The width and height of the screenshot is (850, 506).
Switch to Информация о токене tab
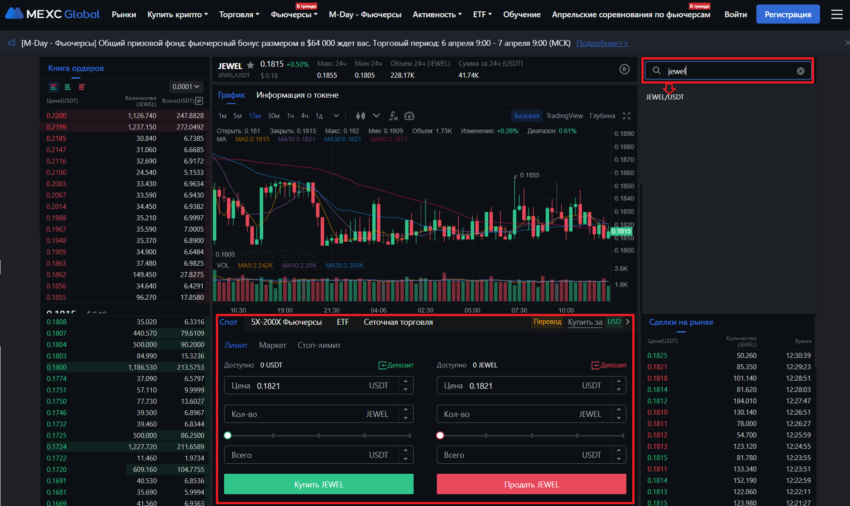(297, 95)
